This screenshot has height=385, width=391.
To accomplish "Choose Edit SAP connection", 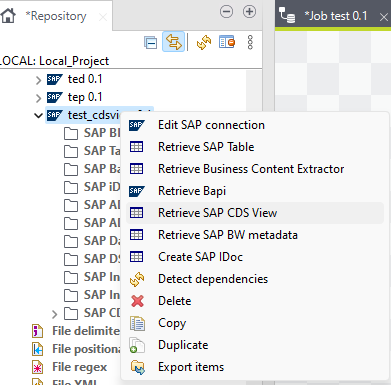I will 255,125.
